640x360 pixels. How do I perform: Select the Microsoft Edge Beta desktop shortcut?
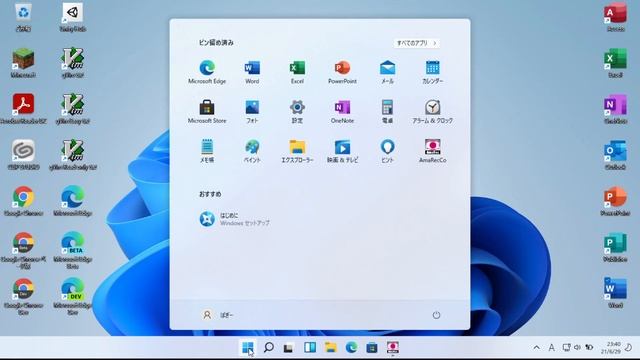point(73,250)
